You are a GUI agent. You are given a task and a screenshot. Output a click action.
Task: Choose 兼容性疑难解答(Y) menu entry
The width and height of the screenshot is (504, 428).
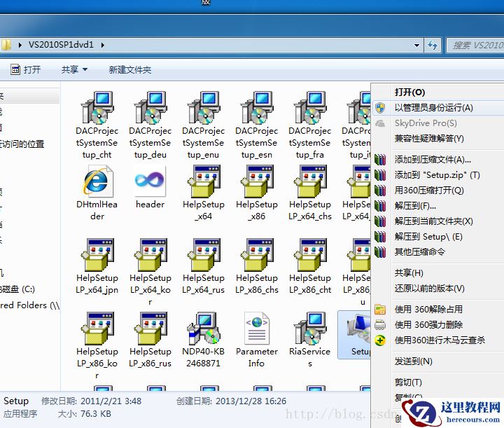(437, 139)
